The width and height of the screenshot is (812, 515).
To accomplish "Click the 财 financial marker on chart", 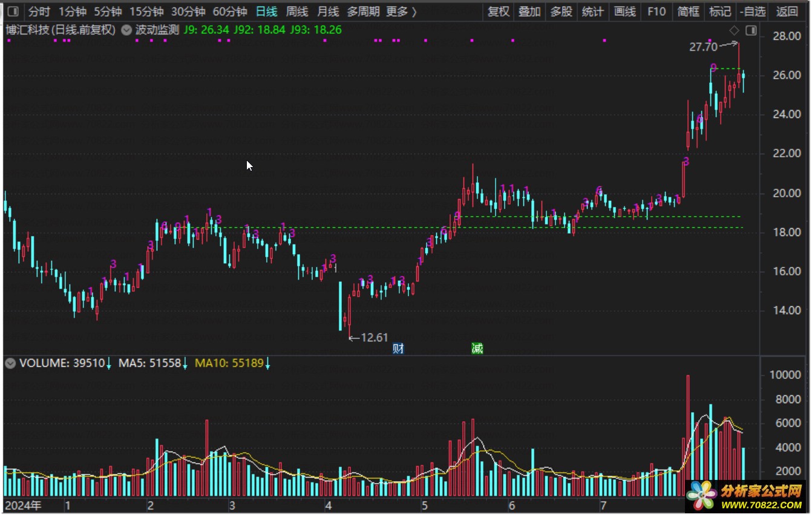I will coord(398,349).
